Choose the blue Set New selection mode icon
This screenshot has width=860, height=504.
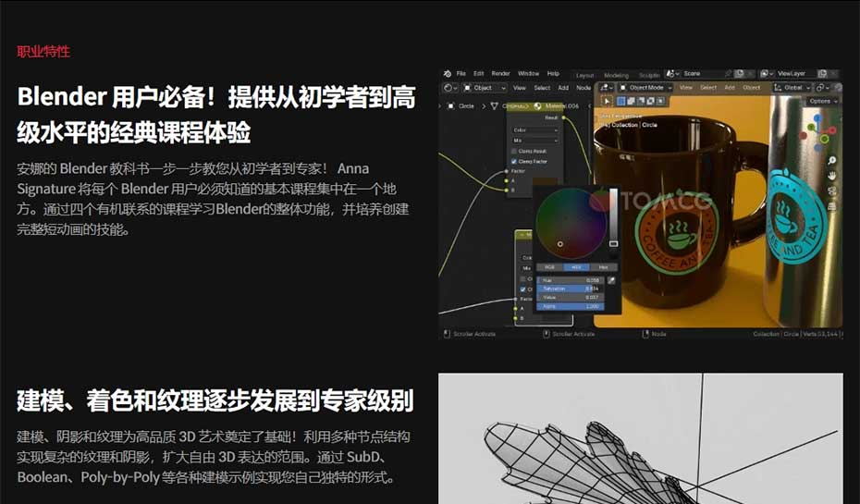coord(621,101)
